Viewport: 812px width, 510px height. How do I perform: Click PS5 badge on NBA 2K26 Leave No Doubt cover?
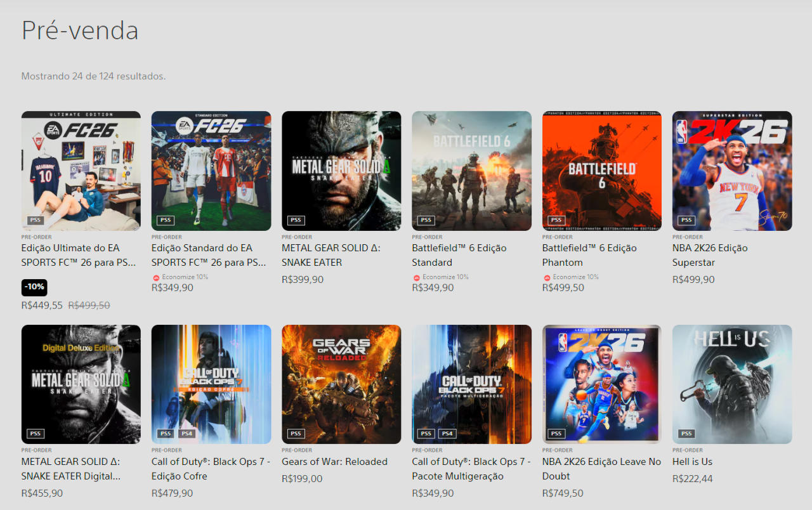tap(556, 434)
